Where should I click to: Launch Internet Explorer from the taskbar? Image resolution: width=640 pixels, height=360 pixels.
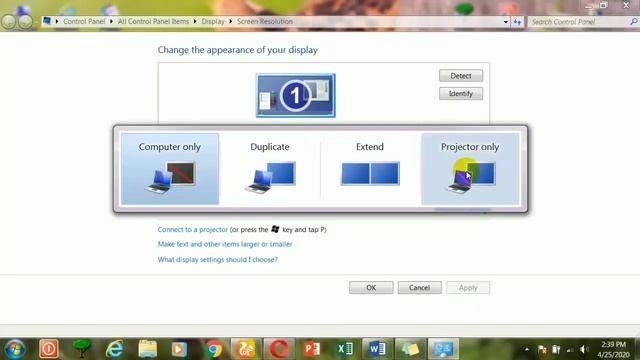point(114,349)
